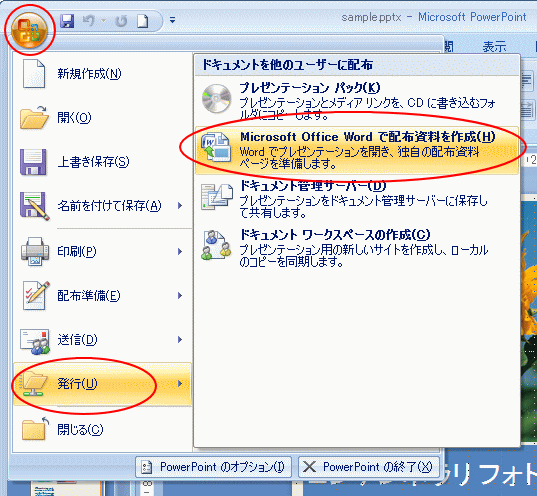The height and width of the screenshot is (496, 537).
Task: Click the printer icon beside 印刷
Action: point(34,252)
